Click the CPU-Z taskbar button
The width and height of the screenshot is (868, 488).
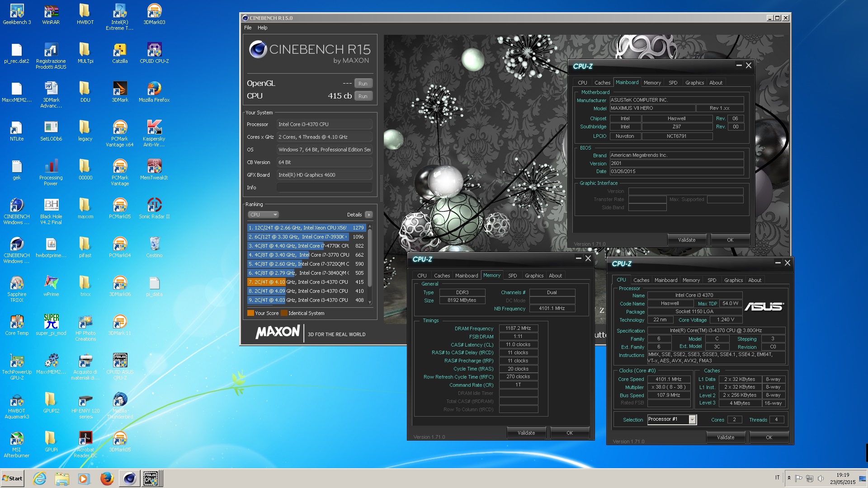click(x=151, y=478)
